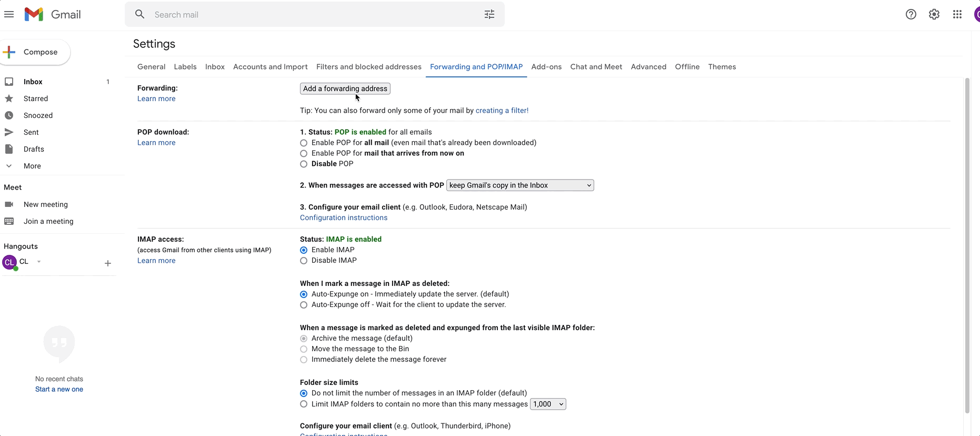Screen dimensions: 980x436
Task: Open the Themes settings tab
Action: tap(722, 67)
